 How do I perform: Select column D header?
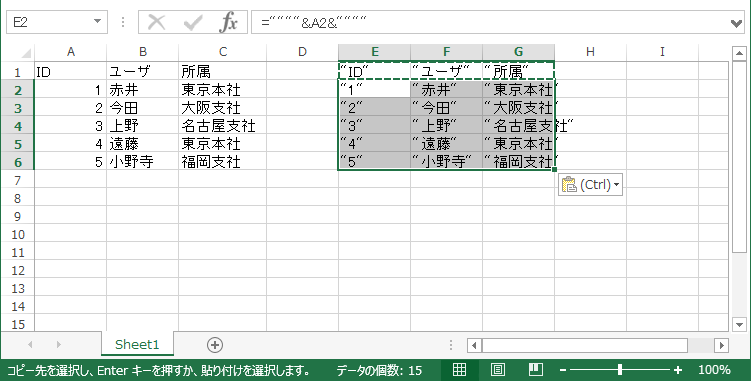302,52
